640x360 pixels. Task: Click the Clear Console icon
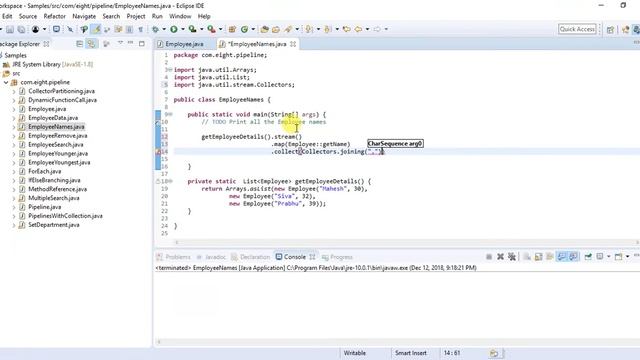click(x=527, y=257)
